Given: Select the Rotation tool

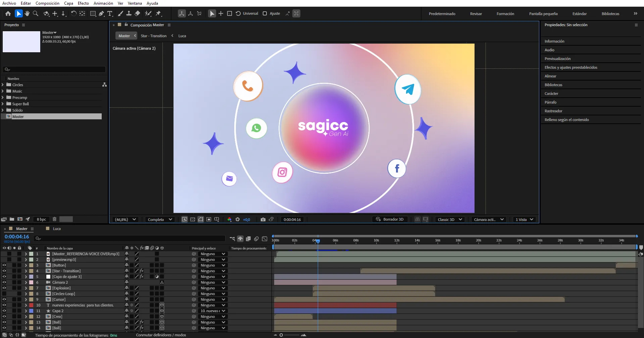Looking at the screenshot, I should click(x=73, y=13).
